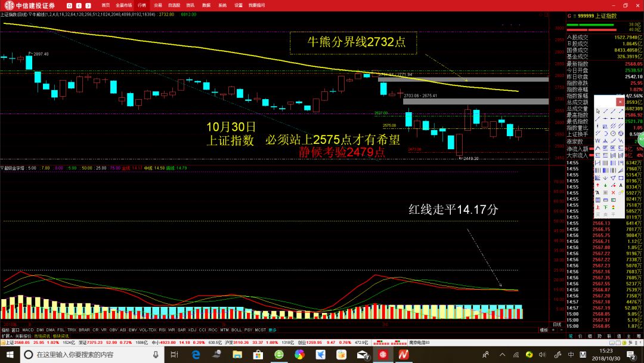
Task: Click 上证 2568.05 in status bar
Action: 17,343
